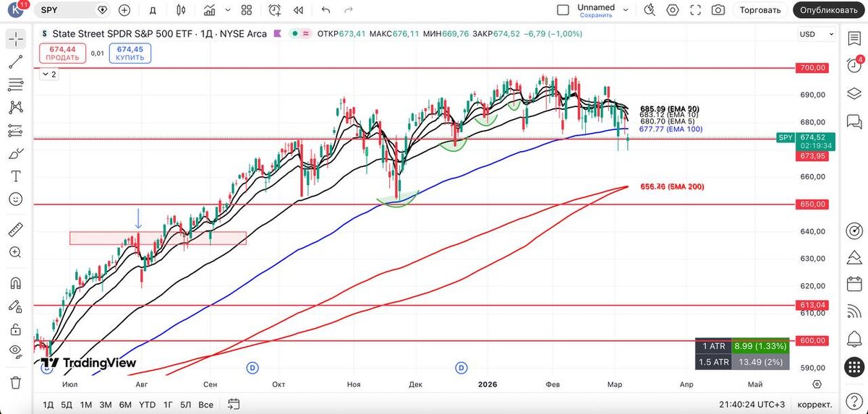
Task: Select the Все date range
Action: 206,404
